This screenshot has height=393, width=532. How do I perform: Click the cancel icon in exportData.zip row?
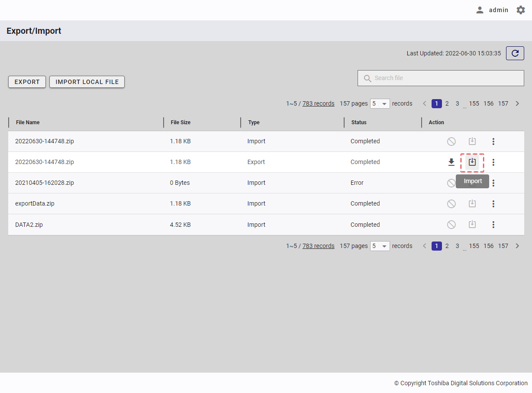(451, 204)
